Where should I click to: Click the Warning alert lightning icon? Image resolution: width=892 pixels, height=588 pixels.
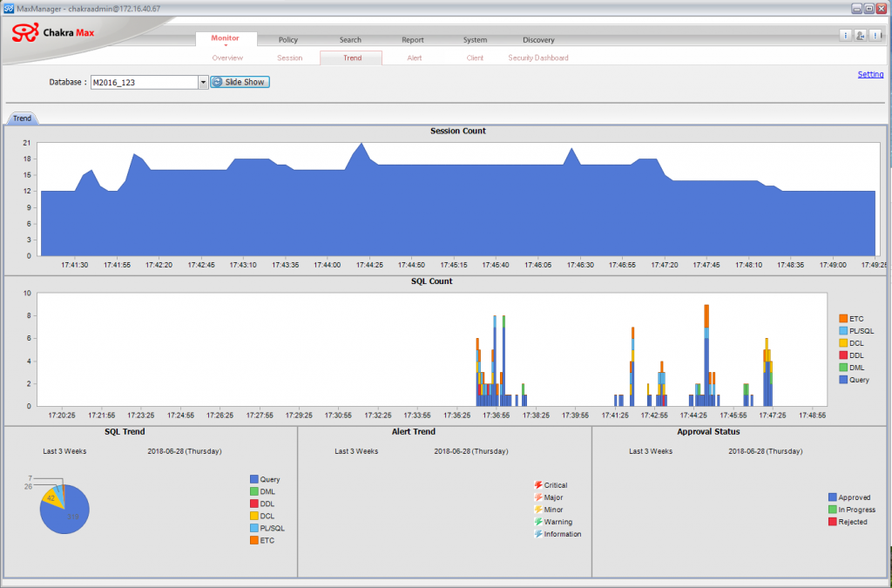click(x=538, y=522)
